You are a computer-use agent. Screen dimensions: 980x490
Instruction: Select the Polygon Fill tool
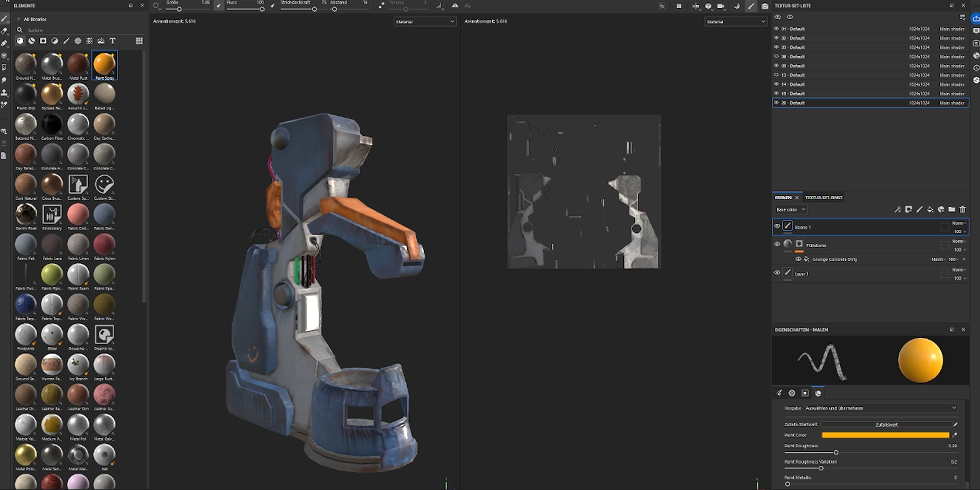click(4, 55)
